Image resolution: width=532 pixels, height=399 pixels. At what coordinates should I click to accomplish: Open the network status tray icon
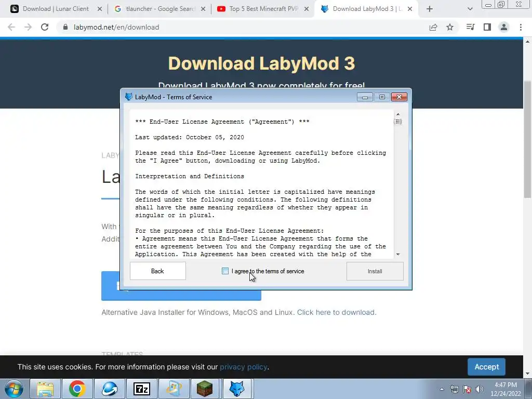[x=454, y=389]
